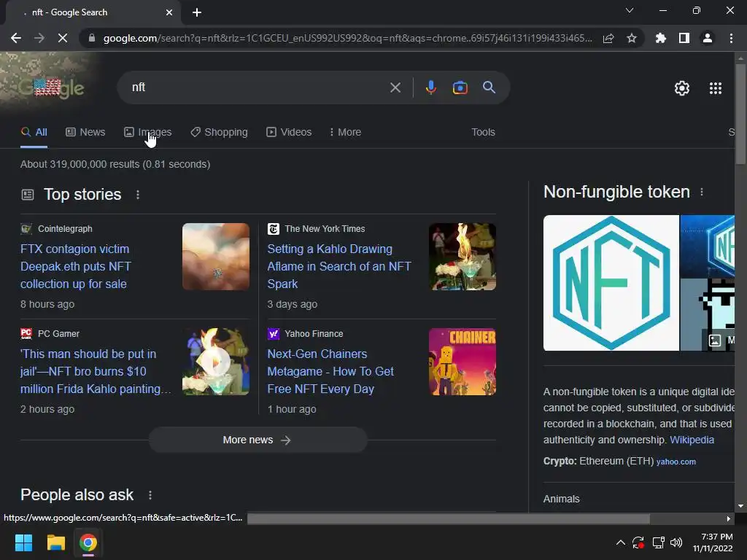
Task: Switch to the Images tab
Action: tap(147, 133)
